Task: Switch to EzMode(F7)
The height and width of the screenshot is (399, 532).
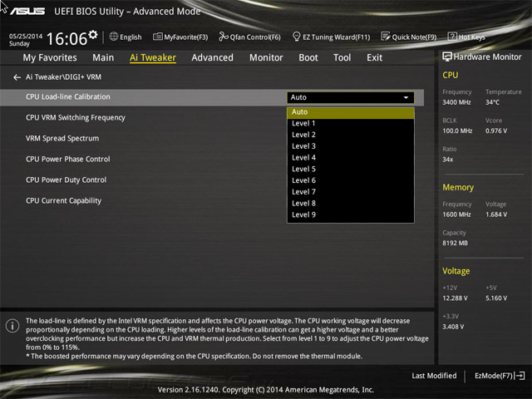Action: pos(500,376)
